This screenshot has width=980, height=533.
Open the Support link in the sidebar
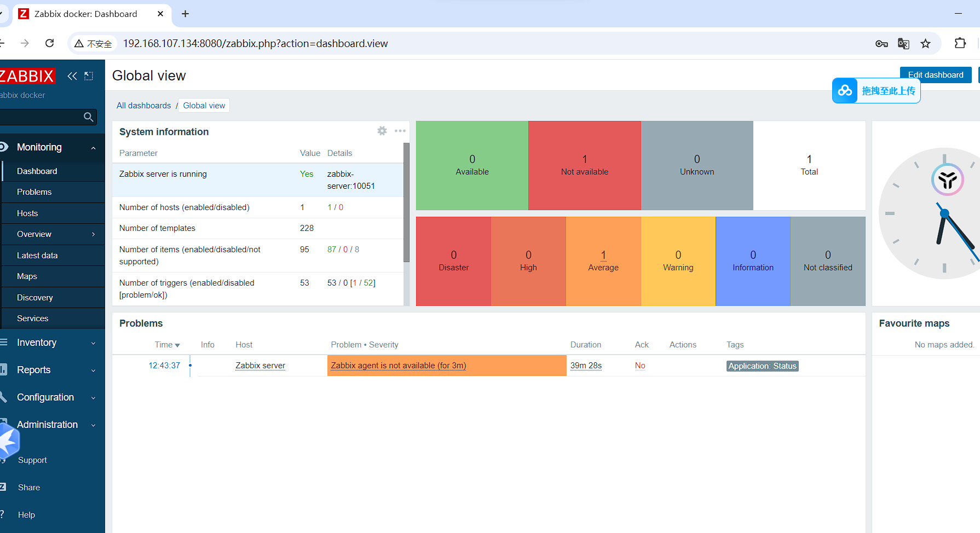click(32, 460)
